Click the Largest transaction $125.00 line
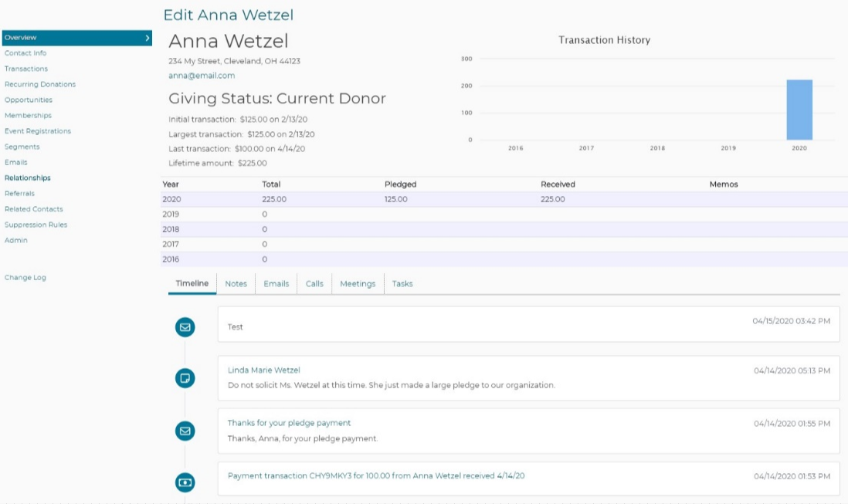Screen dimensions: 848x504 coord(241,134)
